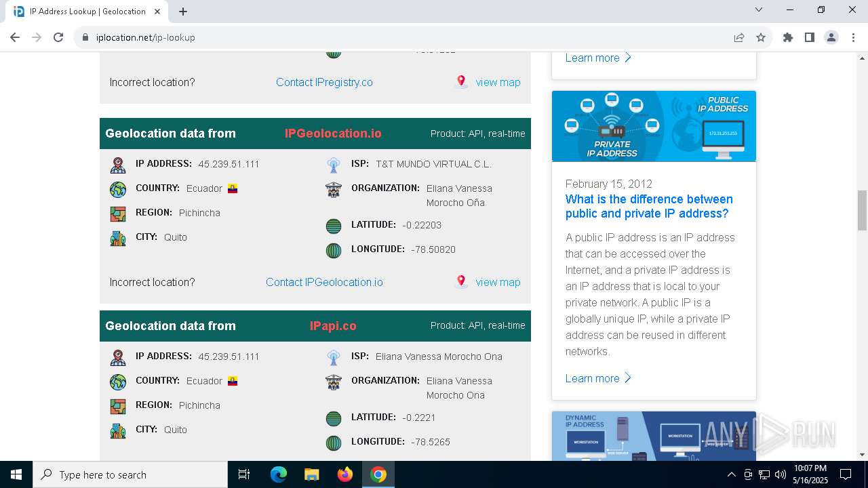
Task: Reload the iplocation.net page
Action: pos(58,37)
